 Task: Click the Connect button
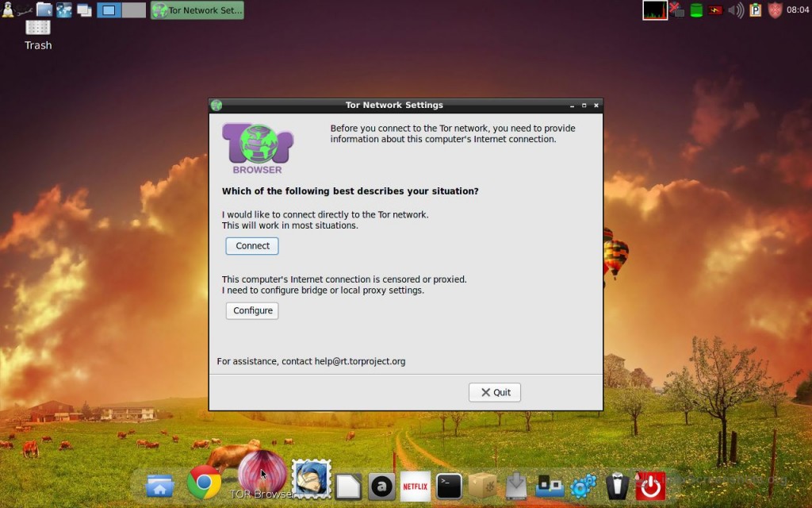252,246
